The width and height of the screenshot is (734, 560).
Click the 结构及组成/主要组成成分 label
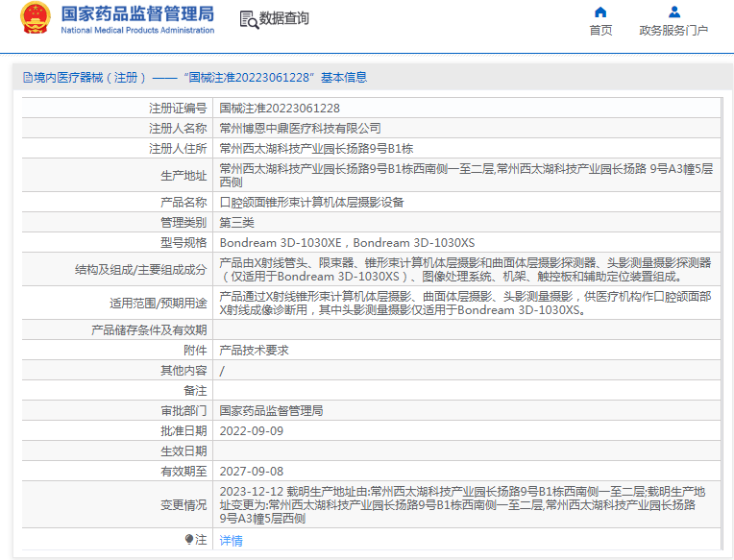140,270
